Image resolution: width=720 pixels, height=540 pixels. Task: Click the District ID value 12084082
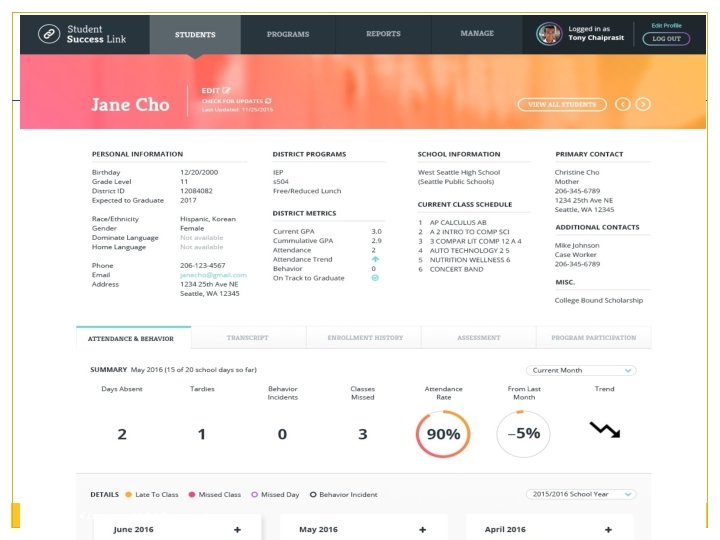[196, 191]
